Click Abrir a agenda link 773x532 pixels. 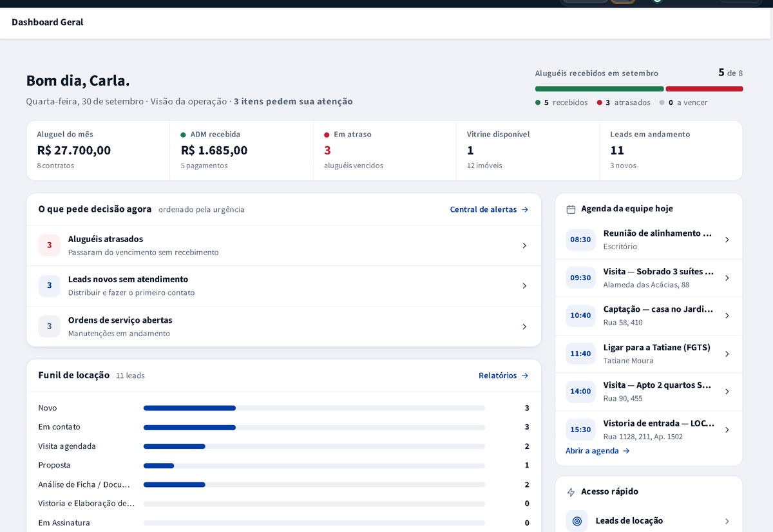pyautogui.click(x=598, y=451)
